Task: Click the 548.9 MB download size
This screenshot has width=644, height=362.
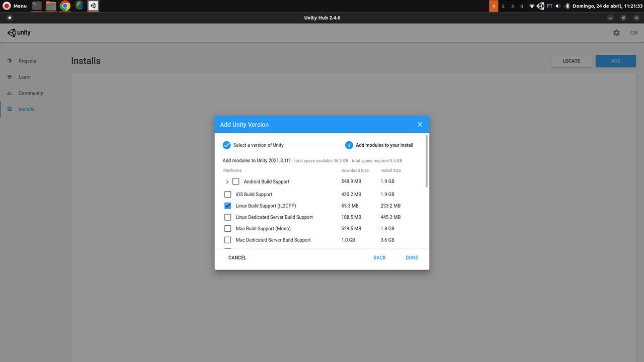Action: 351,182
